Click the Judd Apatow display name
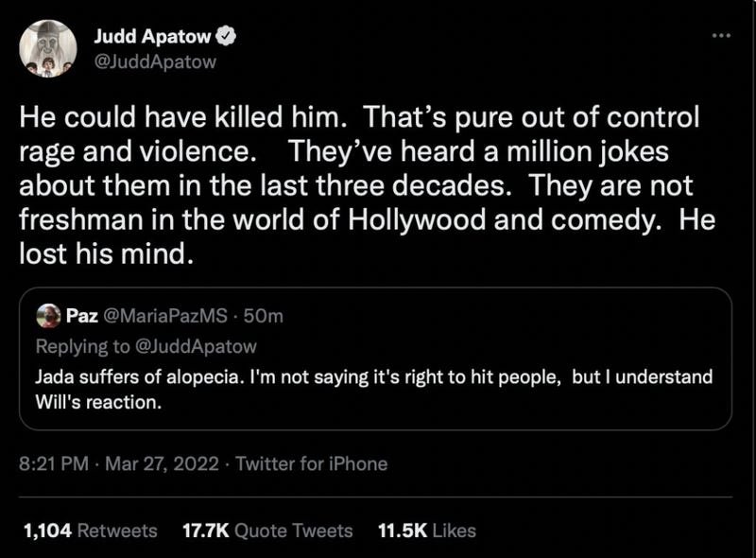This screenshot has width=756, height=558. pos(153,39)
